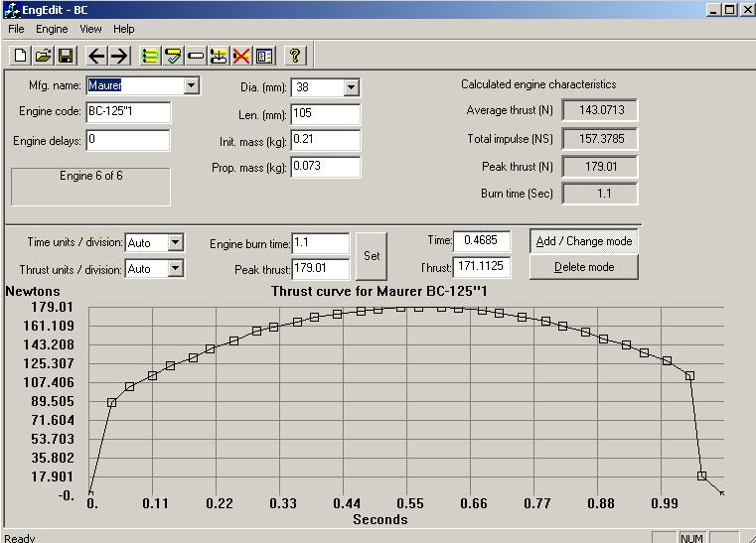Open the View menu
This screenshot has width=756, height=543.
point(90,29)
